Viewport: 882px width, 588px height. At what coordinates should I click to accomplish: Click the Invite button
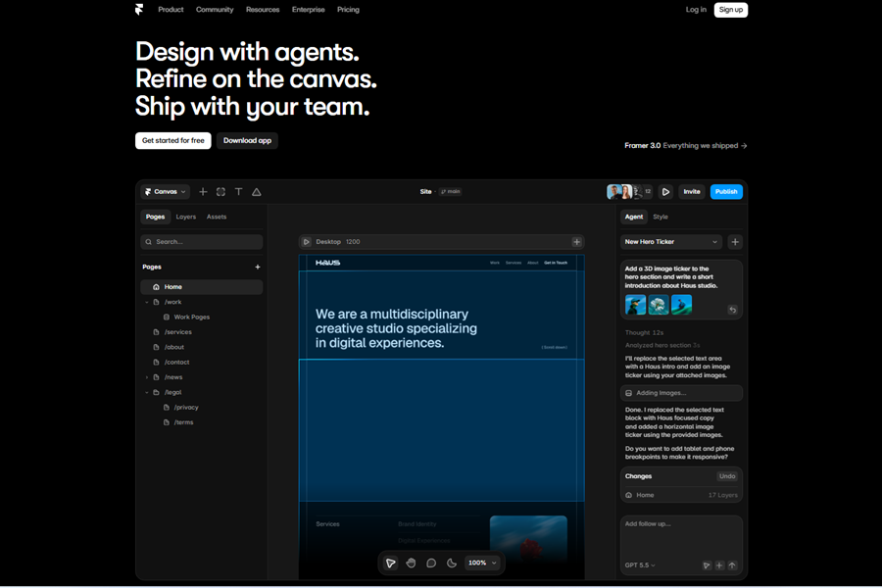pyautogui.click(x=692, y=192)
